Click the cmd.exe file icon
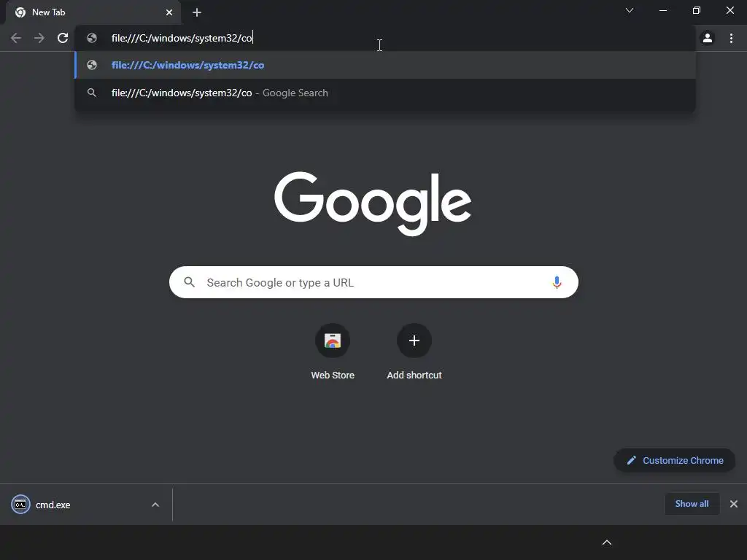This screenshot has height=560, width=747. (20, 505)
